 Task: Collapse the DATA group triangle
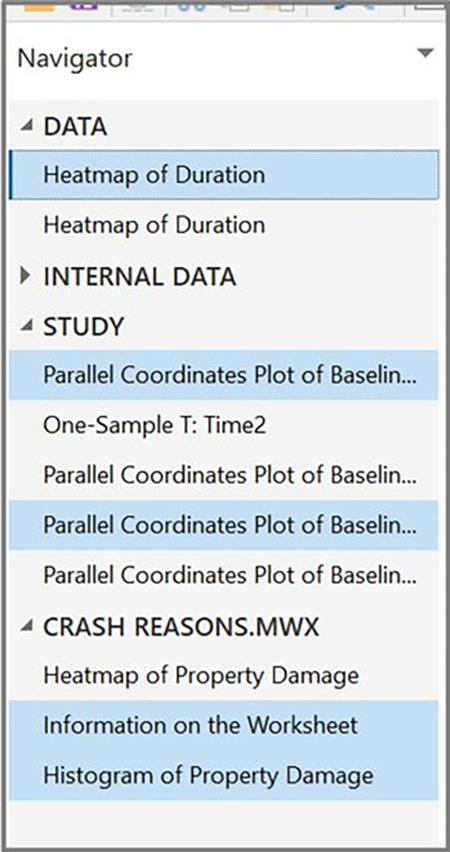(25, 126)
